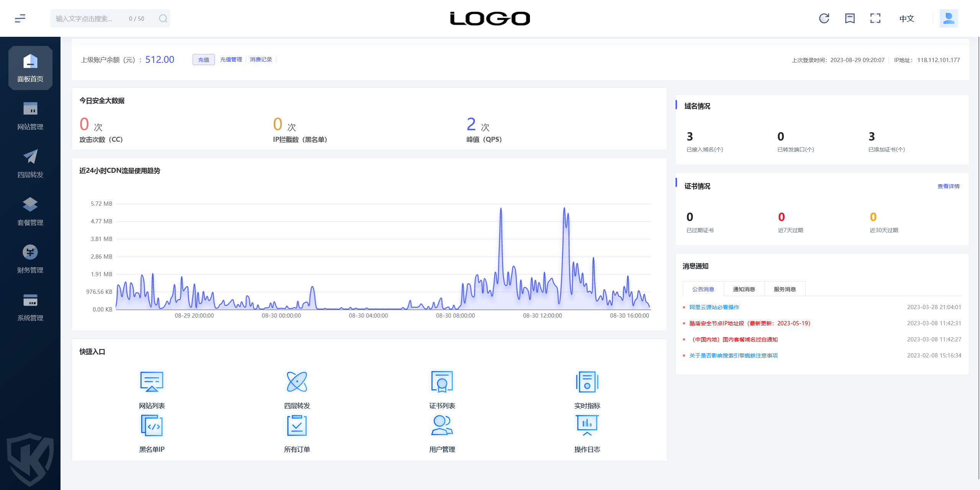The width and height of the screenshot is (980, 490).
Task: Collapse the sidebar with the hamburger icon
Action: pyautogui.click(x=20, y=18)
